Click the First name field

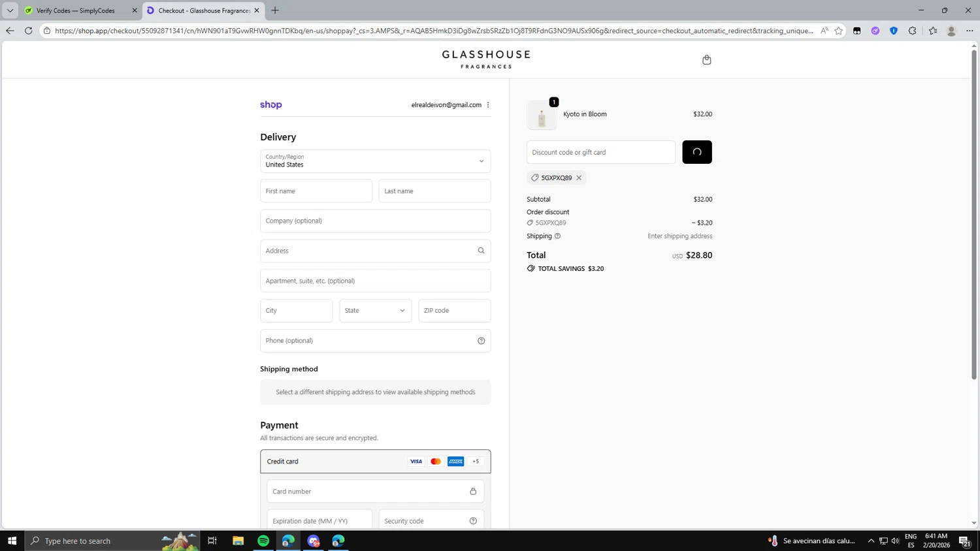(x=316, y=191)
